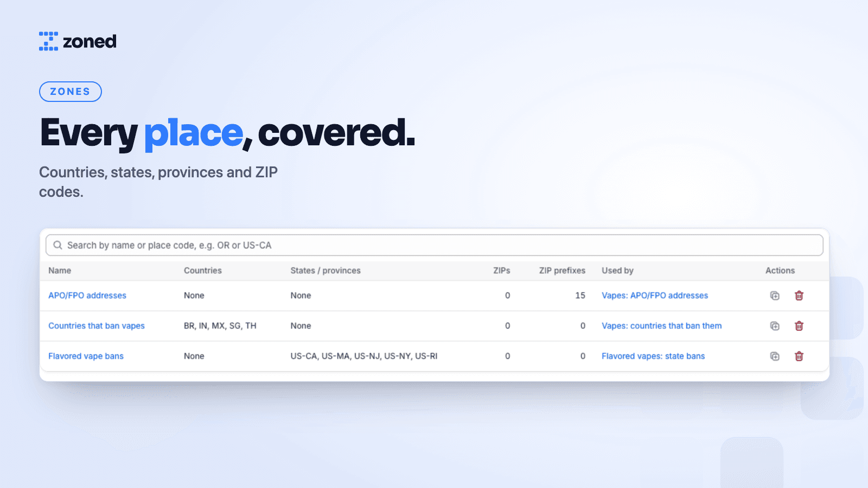Click the ZIP prefixes column header
The height and width of the screenshot is (488, 868).
click(562, 271)
